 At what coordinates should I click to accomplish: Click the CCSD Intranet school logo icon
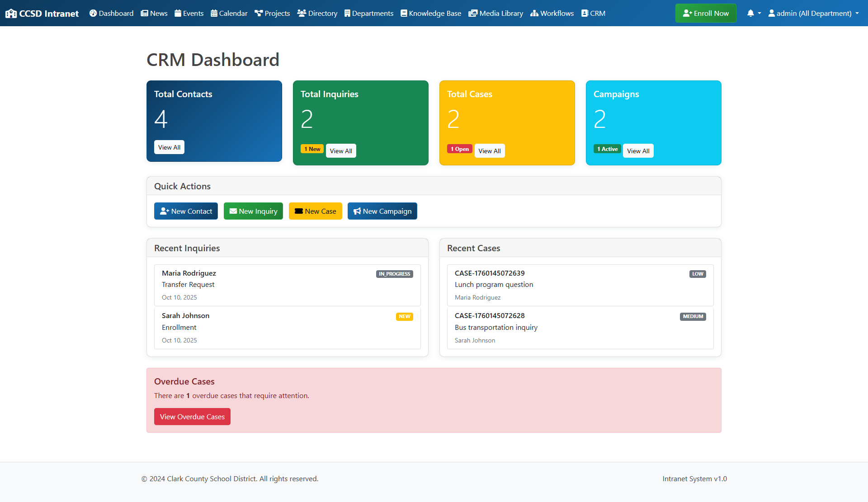(11, 14)
